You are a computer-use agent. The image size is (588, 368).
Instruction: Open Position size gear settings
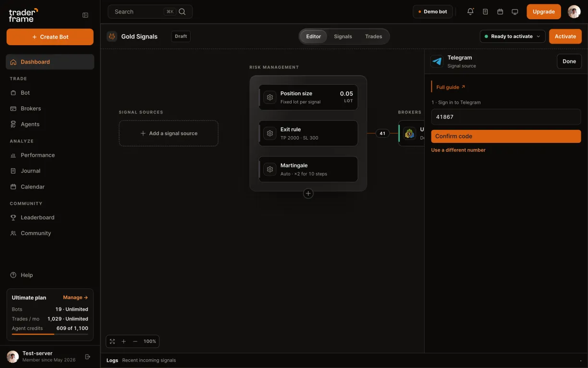tap(270, 97)
